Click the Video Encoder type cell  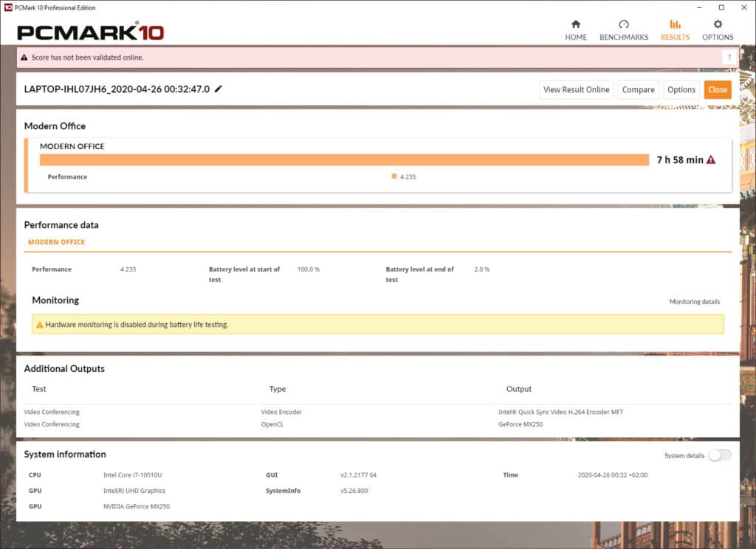click(281, 412)
